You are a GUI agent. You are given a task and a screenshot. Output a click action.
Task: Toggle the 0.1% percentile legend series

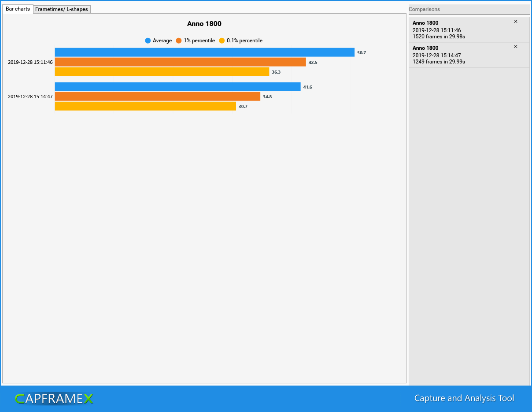point(240,41)
